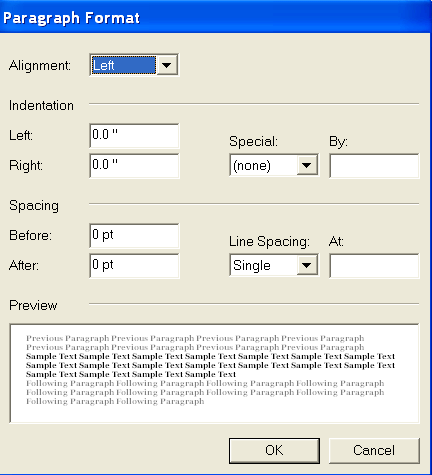432x475 pixels.
Task: Click the Previous Paragraph text in preview
Action: point(195,343)
